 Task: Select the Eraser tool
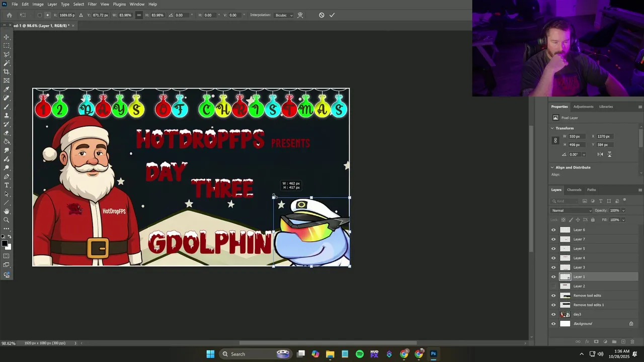coord(7,133)
